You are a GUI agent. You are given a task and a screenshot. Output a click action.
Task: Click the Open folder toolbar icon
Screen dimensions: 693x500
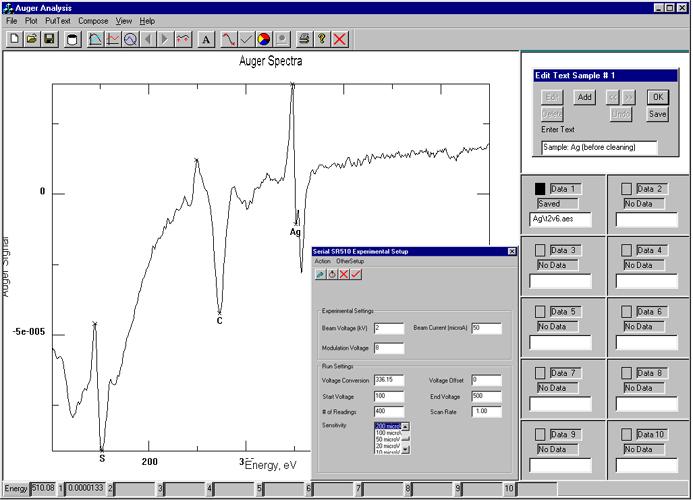(32, 39)
